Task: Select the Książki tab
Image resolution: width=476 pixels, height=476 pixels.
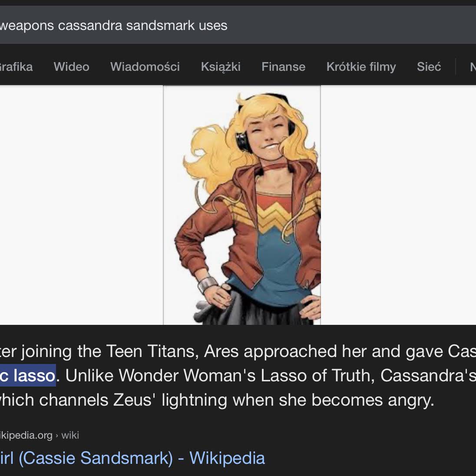Action: (221, 67)
